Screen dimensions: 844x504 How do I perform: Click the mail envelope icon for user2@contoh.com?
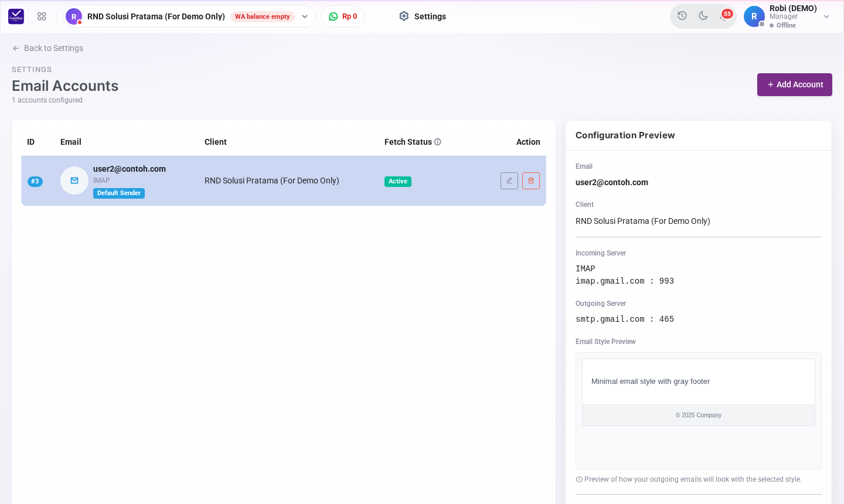(74, 181)
